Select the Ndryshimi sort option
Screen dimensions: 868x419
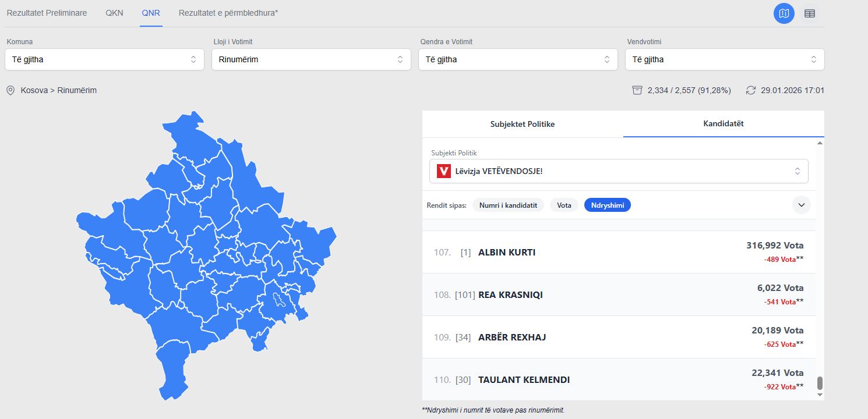[607, 205]
